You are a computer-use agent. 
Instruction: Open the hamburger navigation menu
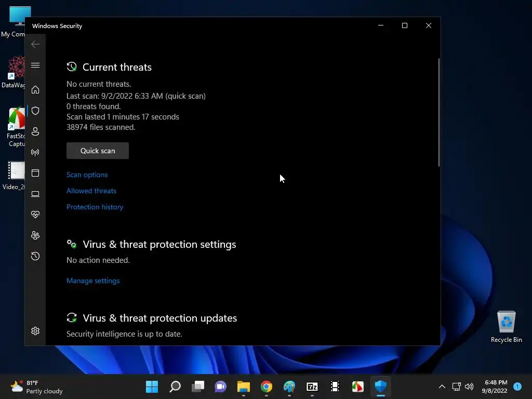tap(35, 65)
